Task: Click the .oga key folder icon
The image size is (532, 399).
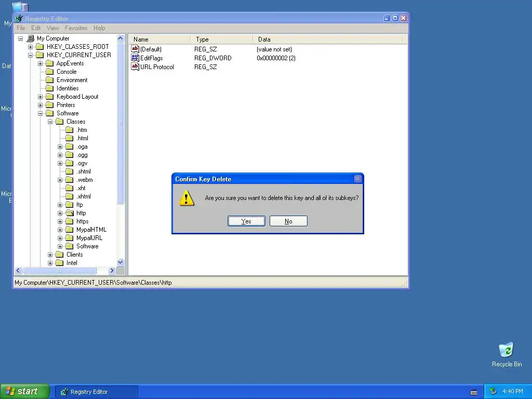Action: [69, 147]
